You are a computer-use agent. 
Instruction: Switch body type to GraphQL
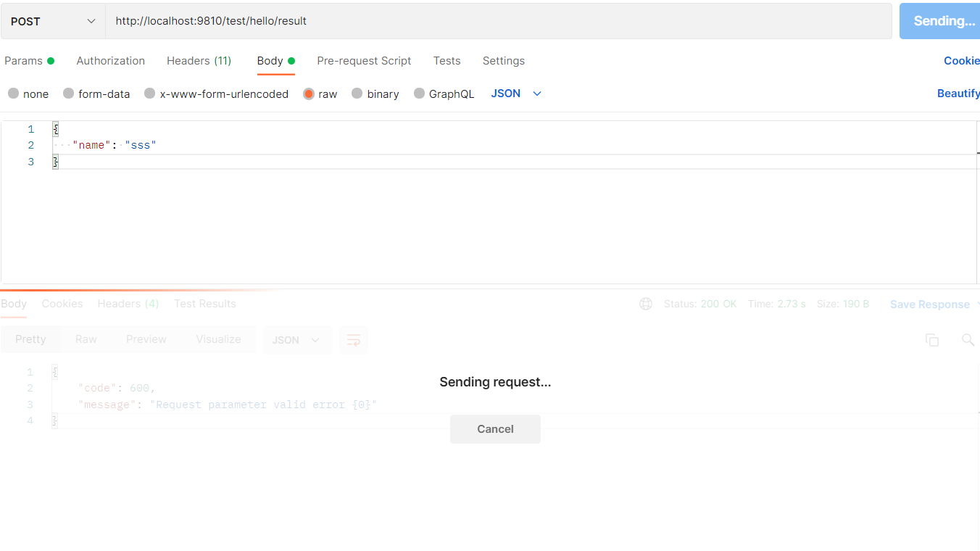pos(444,94)
